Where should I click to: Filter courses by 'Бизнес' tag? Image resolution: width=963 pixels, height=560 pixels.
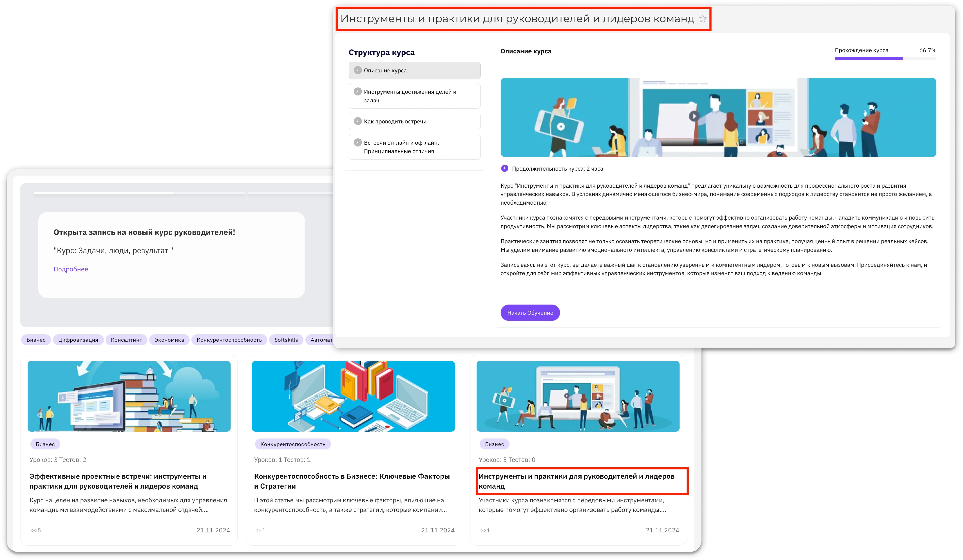pyautogui.click(x=36, y=340)
